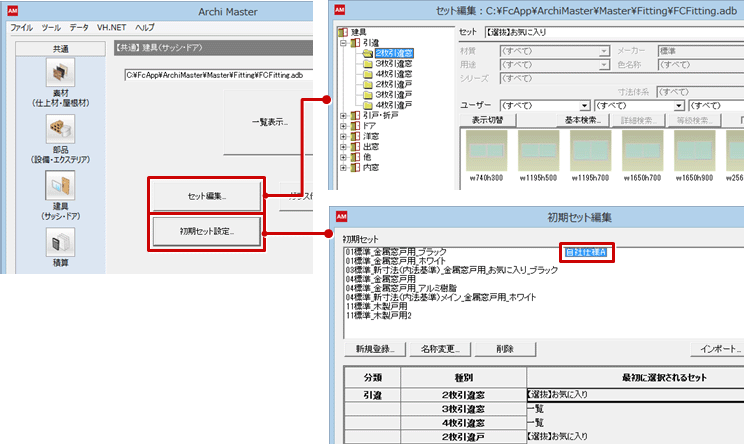The height and width of the screenshot is (444, 744).
Task: Click the AM icon of セット編集 window
Action: (340, 9)
